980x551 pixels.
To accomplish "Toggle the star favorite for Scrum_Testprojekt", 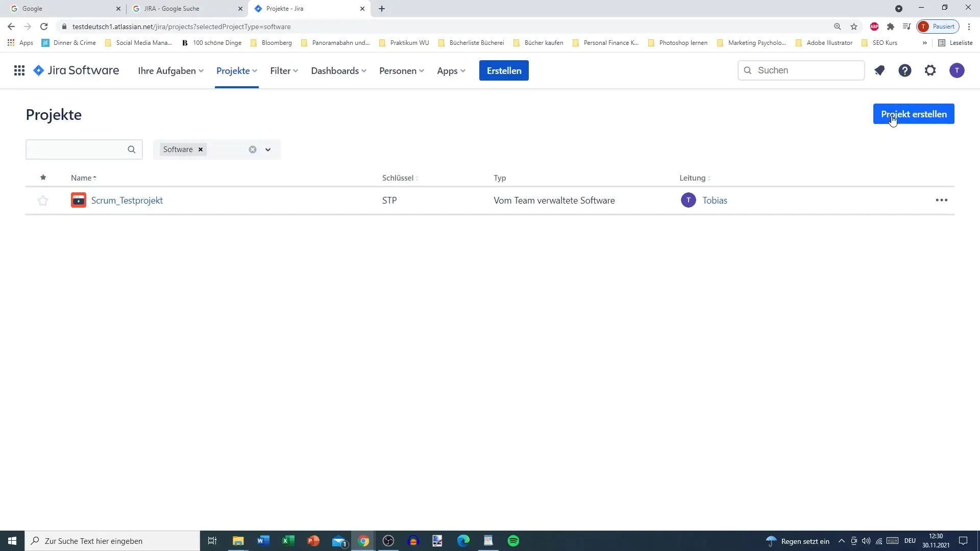I will [42, 201].
